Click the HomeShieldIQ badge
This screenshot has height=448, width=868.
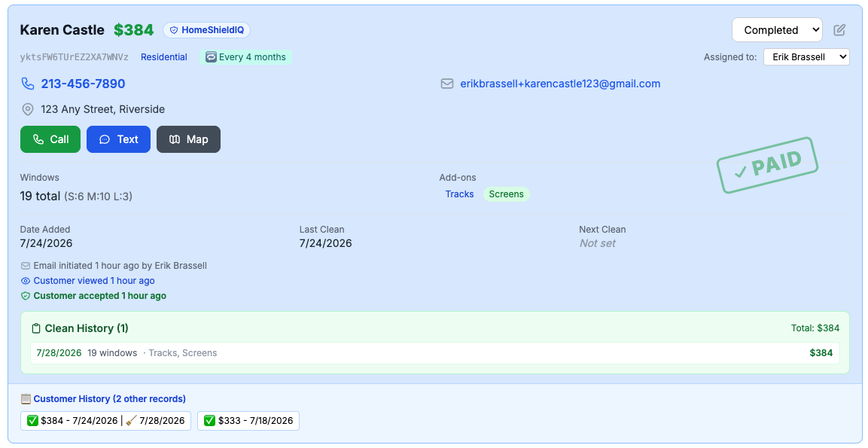[x=206, y=30]
